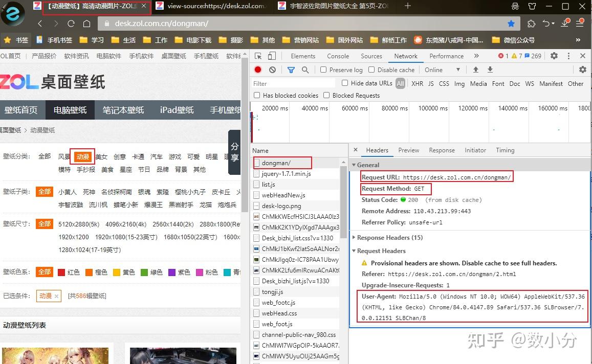The width and height of the screenshot is (592, 364).
Task: Click the yellow warning count badge
Action: [x=516, y=56]
